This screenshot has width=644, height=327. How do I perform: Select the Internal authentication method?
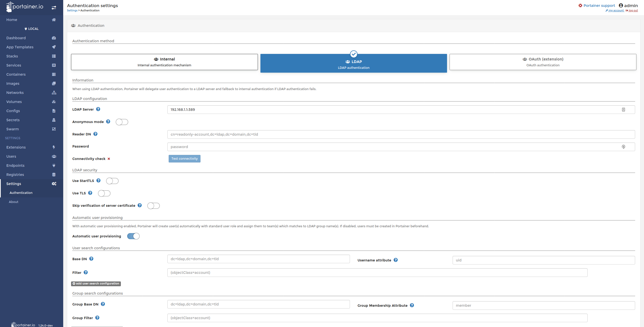pos(164,62)
